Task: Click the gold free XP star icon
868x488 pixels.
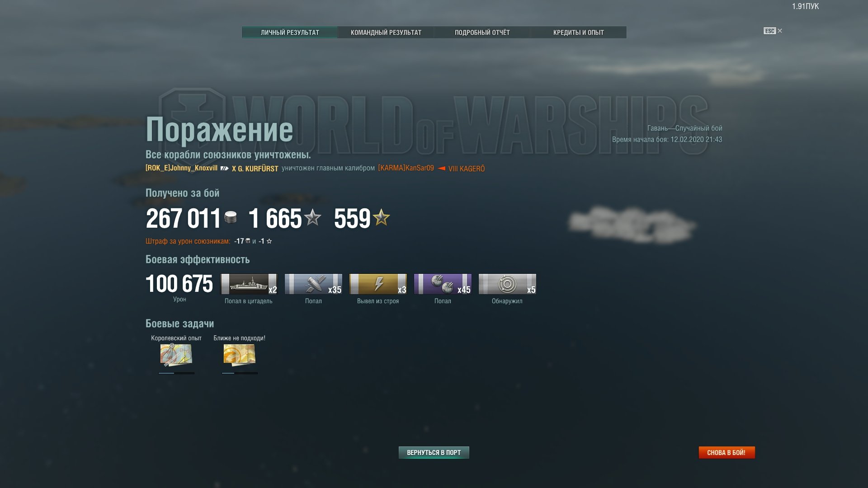Action: point(382,217)
